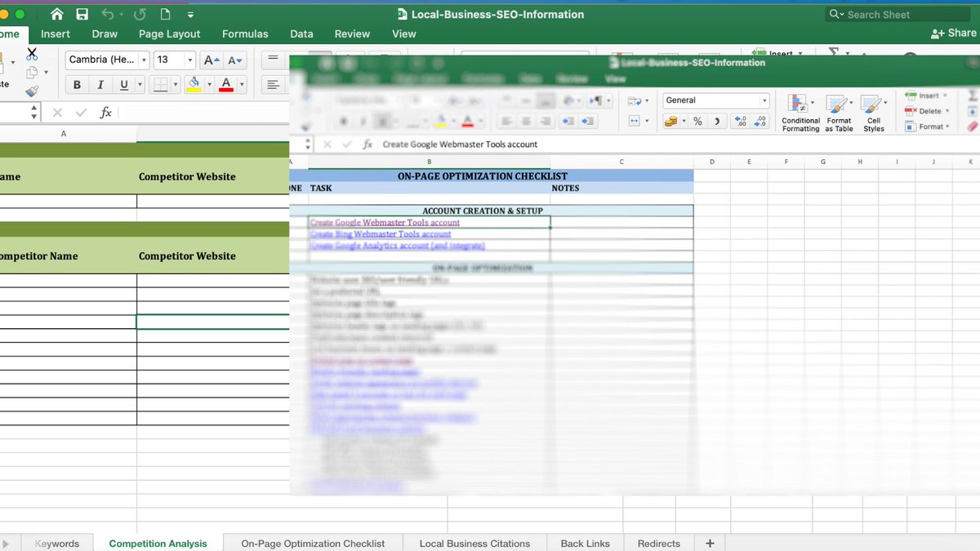Click Delete cells button in inset window

click(x=928, y=111)
